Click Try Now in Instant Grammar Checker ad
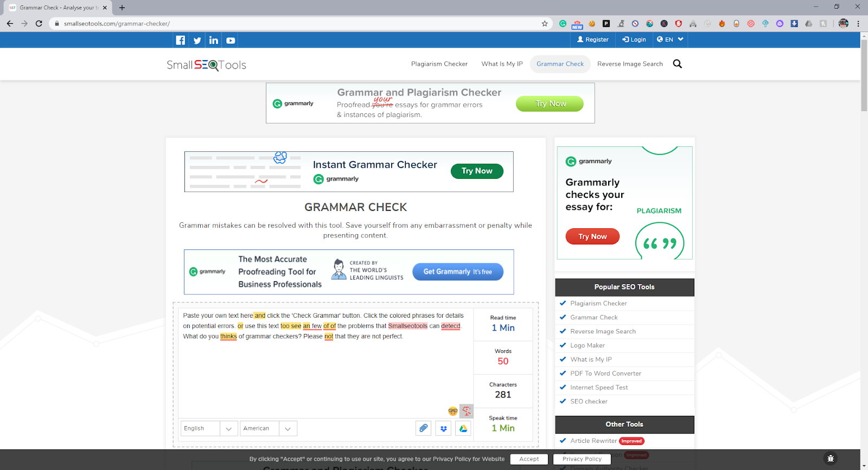 pyautogui.click(x=477, y=171)
